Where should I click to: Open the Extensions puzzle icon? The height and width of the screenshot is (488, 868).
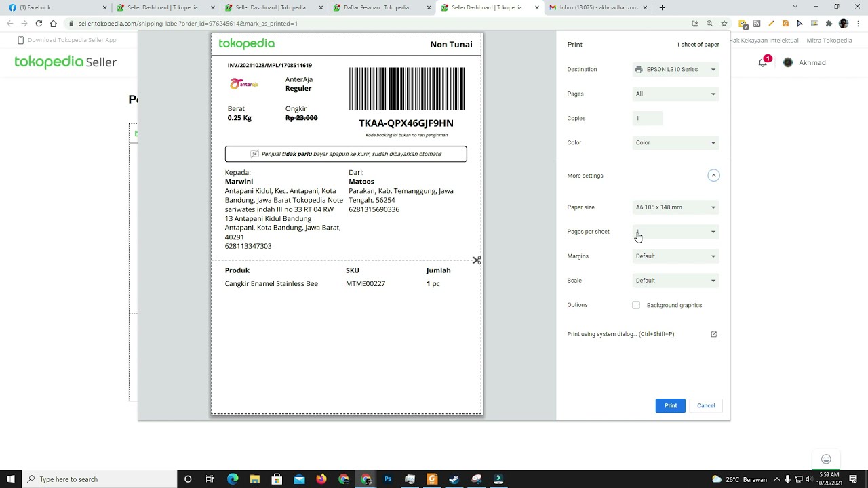[829, 23]
